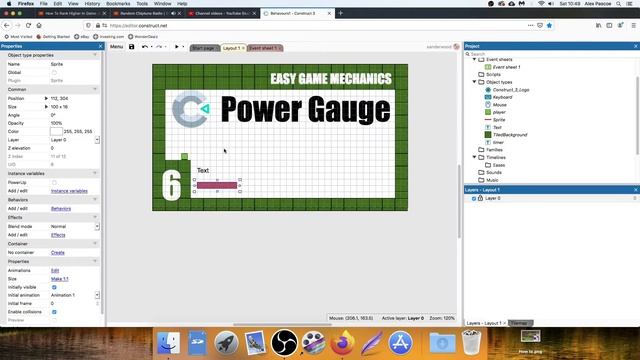Open Finder from the dock
The width and height of the screenshot is (640, 360).
(168, 342)
